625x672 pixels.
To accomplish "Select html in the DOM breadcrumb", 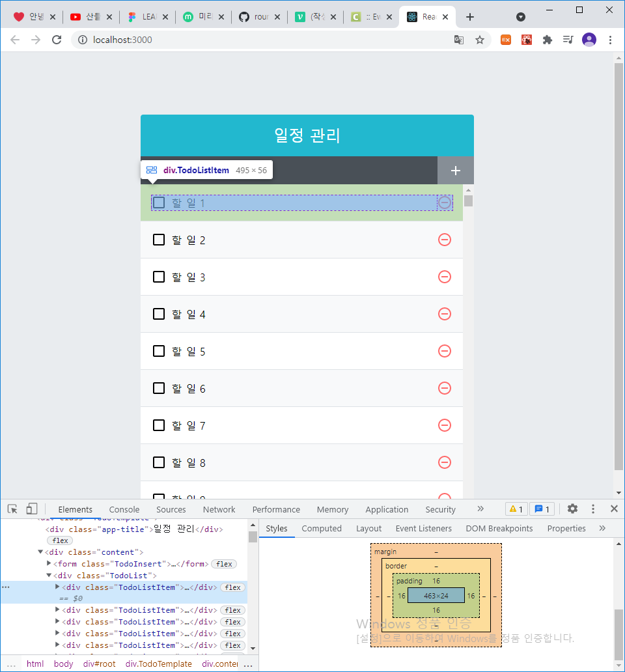I will tap(35, 664).
